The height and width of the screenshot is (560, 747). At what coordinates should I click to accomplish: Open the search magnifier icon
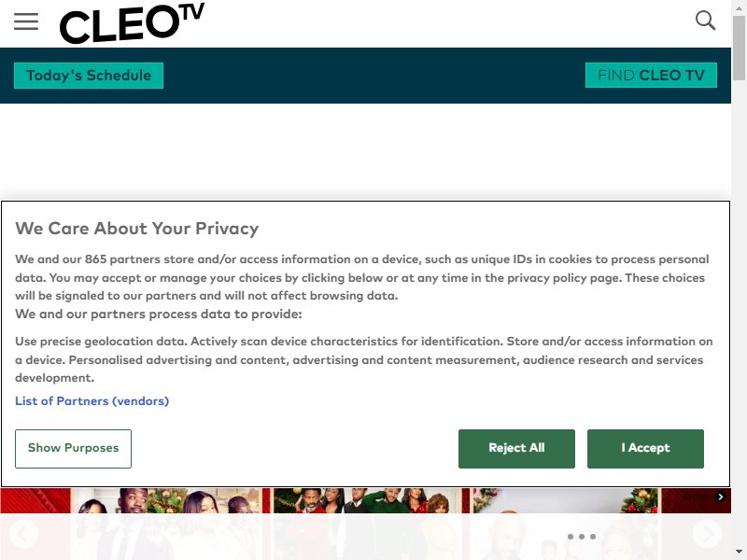tap(705, 21)
